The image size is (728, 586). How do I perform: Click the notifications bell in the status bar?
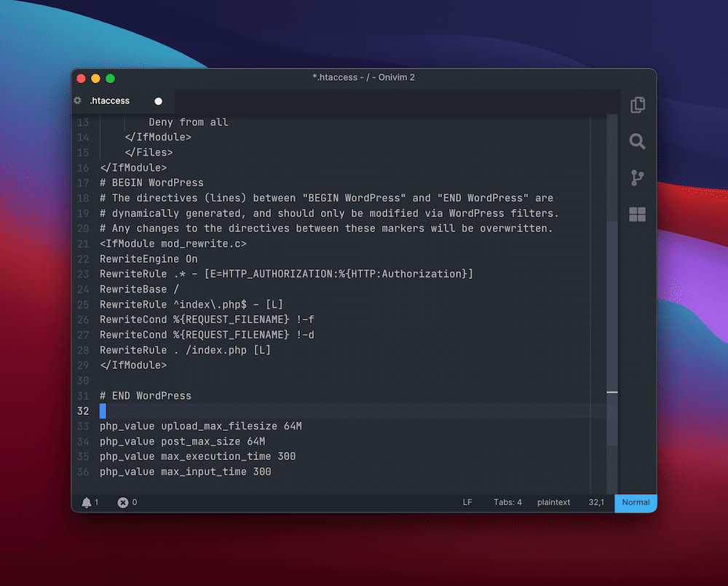point(88,502)
